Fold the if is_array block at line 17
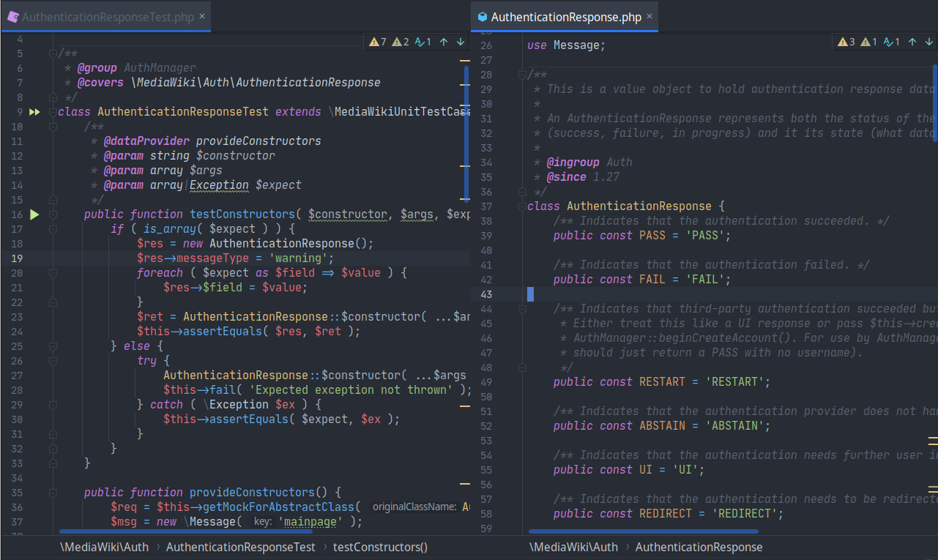Screen dimensions: 938x560 click(53, 229)
